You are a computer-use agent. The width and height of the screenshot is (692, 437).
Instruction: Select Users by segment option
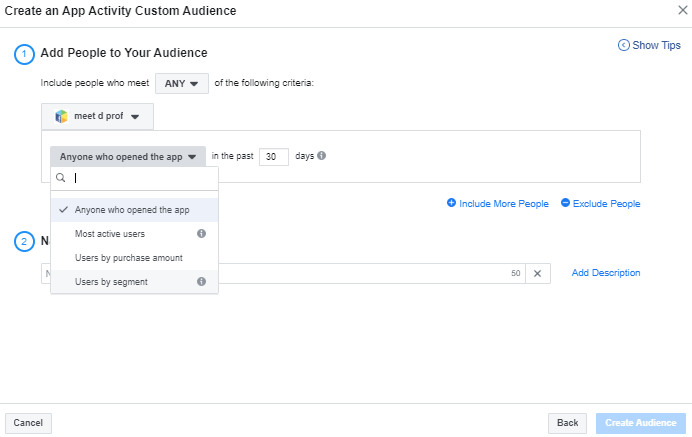[111, 282]
